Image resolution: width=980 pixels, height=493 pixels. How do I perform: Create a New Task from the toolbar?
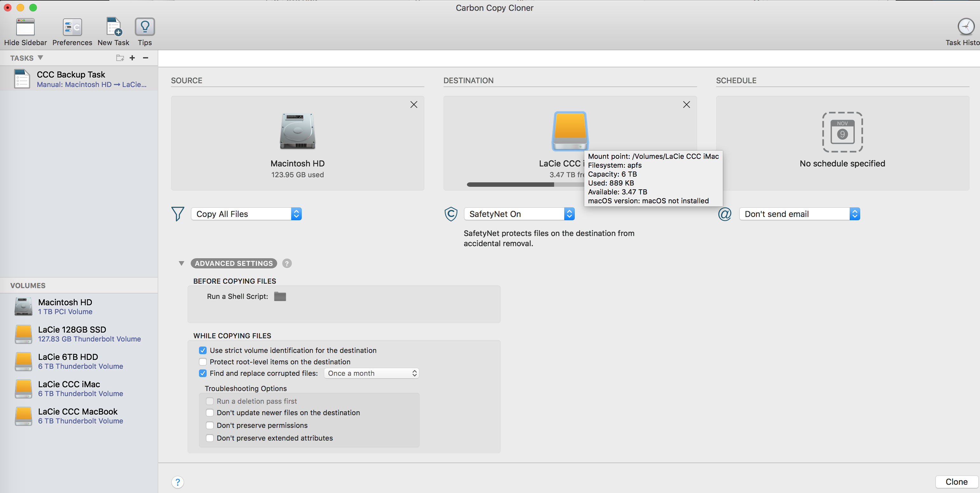pos(113,27)
